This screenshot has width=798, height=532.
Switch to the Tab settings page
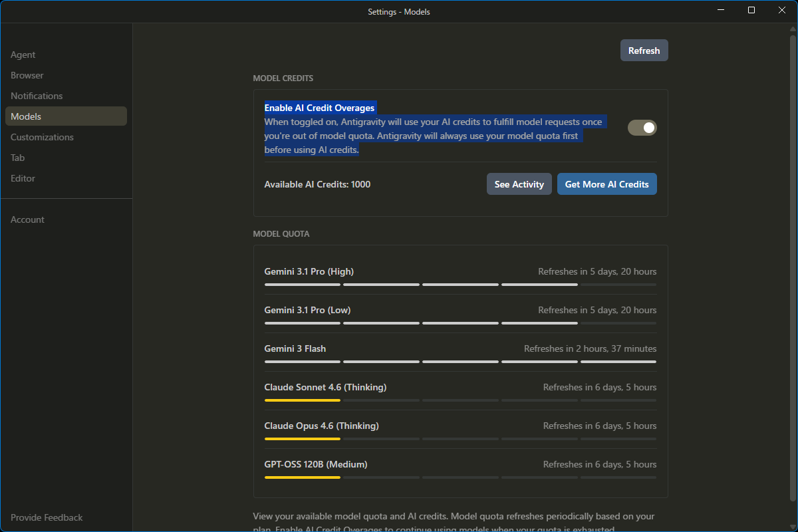pos(18,158)
